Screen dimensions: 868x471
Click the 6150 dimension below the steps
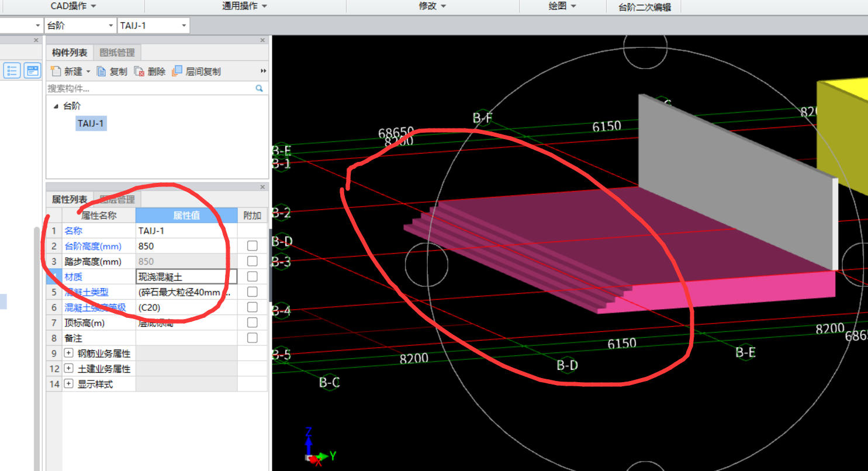point(621,344)
